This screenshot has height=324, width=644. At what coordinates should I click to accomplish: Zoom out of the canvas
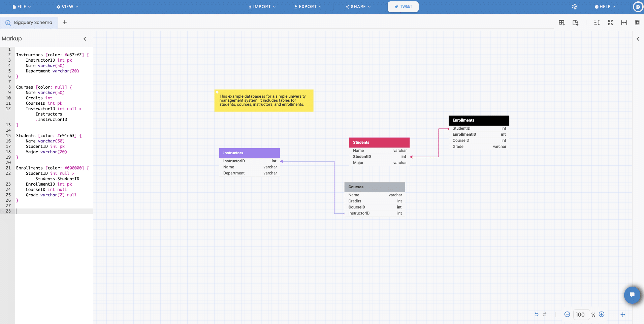[567, 314]
